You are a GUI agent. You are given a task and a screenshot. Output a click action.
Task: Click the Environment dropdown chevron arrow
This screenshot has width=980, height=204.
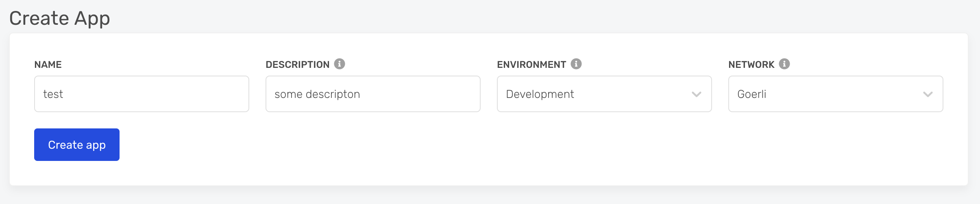pos(697,94)
